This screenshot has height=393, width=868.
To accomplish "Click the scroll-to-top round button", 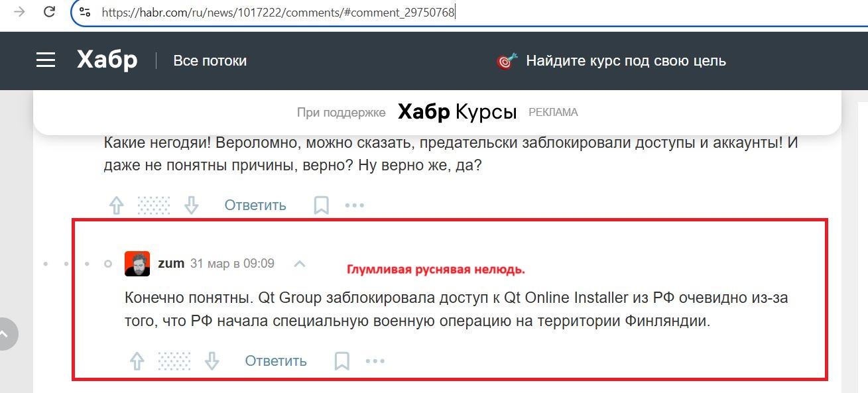I will [x=5, y=335].
